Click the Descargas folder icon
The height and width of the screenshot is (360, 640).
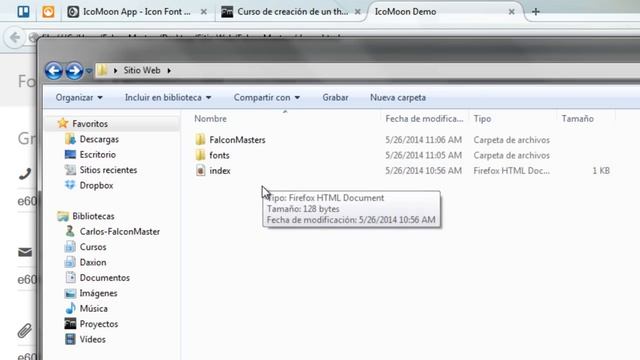coord(70,139)
